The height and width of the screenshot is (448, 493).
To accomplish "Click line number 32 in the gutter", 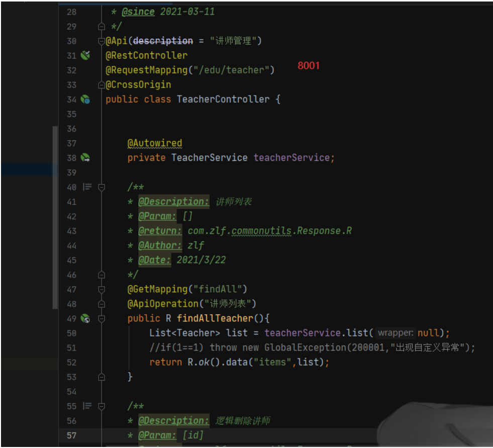I will 71,70.
